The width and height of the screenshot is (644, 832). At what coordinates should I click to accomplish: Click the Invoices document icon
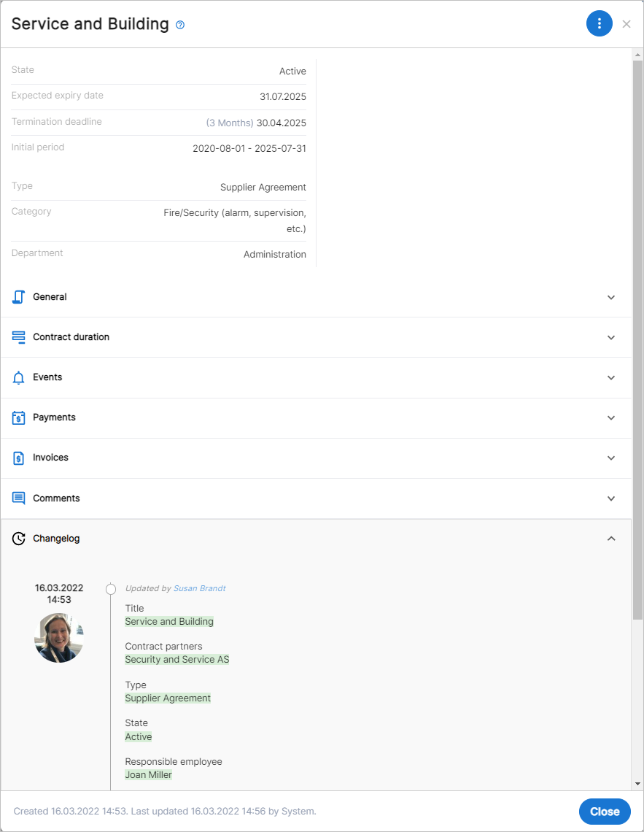18,458
